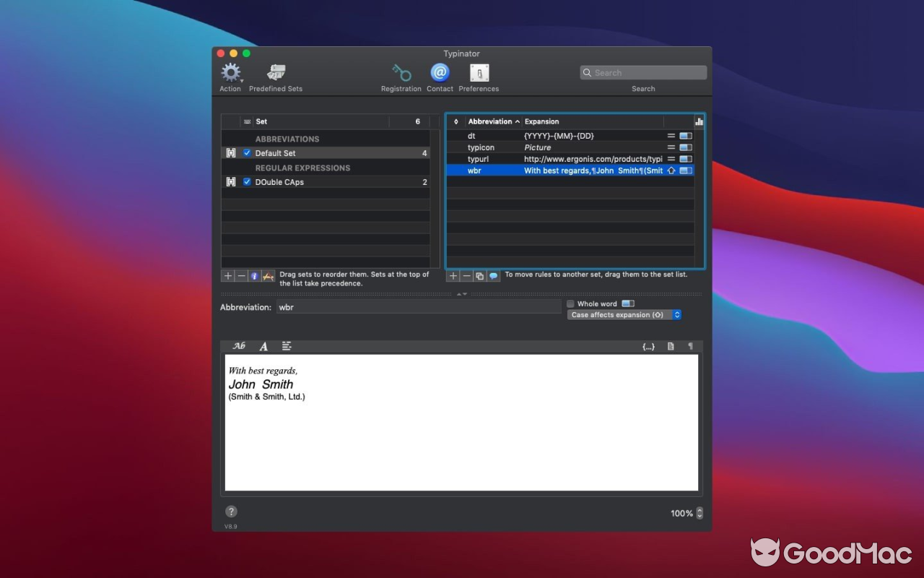The image size is (924, 578).
Task: Enable the Whole word checkbox
Action: click(570, 303)
